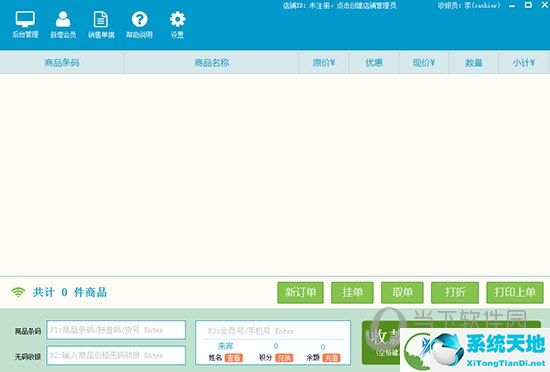Apply a discount with 打折 button
This screenshot has height=372, width=550.
455,292
